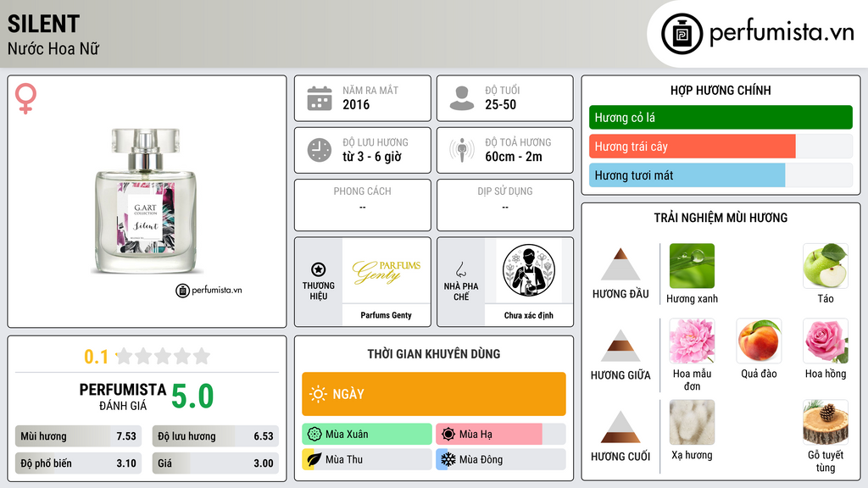Click the Quả đào peach image
The image size is (868, 488).
pos(759,341)
